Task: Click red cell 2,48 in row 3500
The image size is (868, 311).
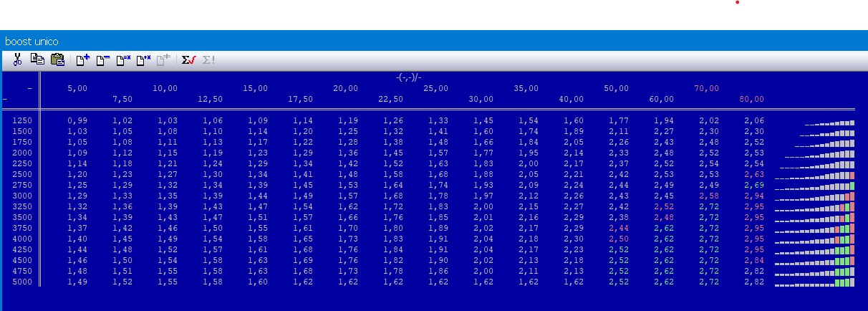Action: pos(664,217)
